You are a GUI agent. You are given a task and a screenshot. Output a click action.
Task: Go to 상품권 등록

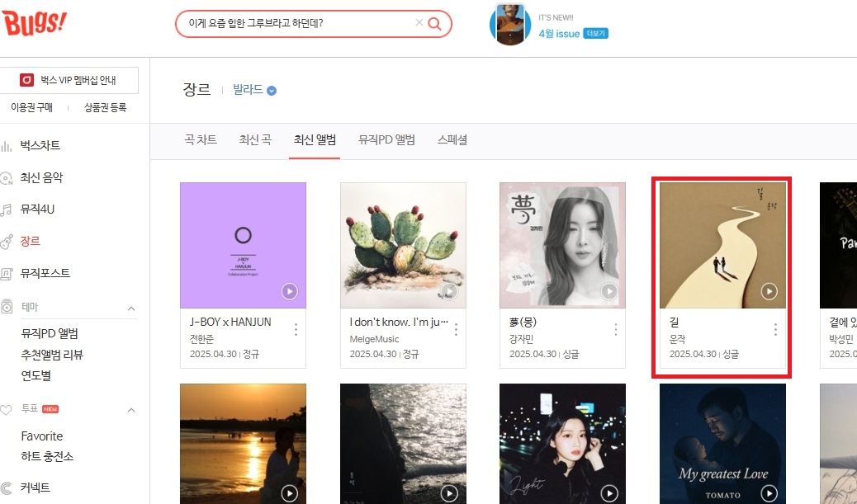(105, 107)
